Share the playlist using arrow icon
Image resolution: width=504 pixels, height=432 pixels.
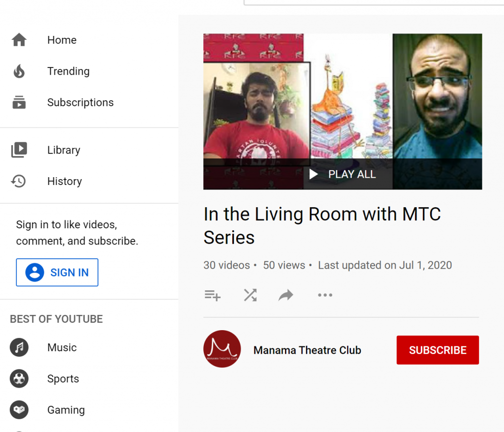(x=286, y=295)
